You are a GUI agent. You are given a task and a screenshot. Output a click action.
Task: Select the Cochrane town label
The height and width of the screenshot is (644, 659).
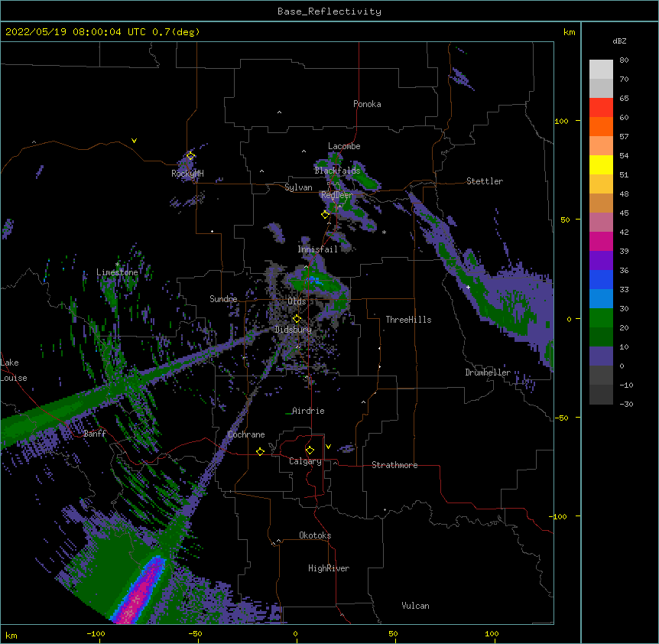pos(246,434)
